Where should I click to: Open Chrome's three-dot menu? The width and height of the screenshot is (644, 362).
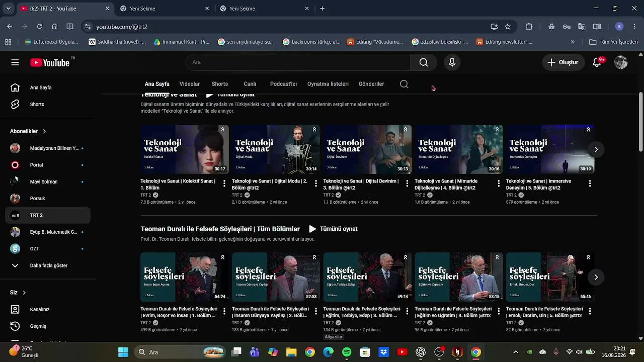click(634, 27)
